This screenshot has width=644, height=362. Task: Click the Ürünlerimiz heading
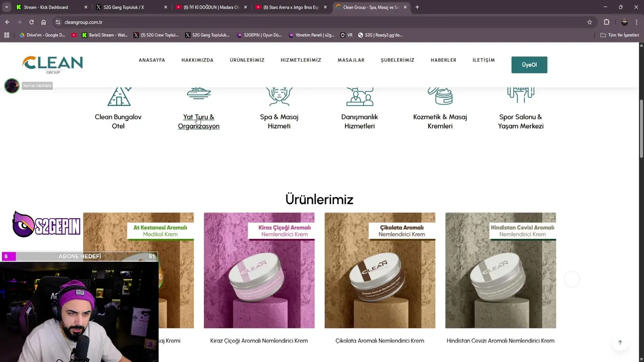[319, 199]
